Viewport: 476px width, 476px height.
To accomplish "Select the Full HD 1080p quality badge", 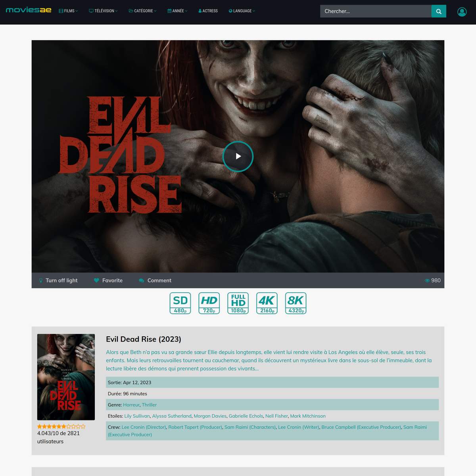I will point(238,303).
